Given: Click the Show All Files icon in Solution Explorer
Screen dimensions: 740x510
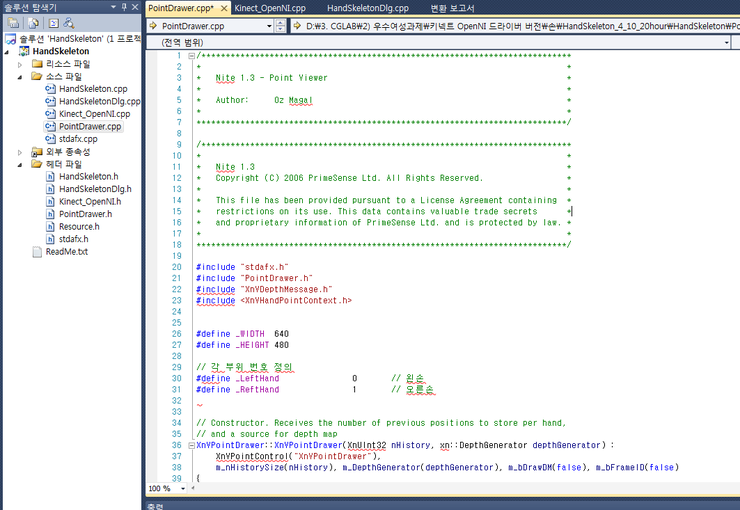Looking at the screenshot, I should [33, 23].
